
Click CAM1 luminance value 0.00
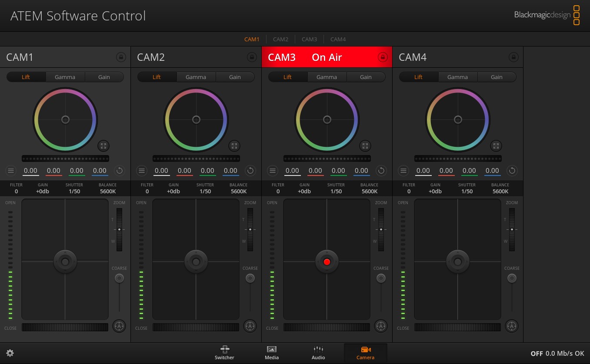(30, 171)
